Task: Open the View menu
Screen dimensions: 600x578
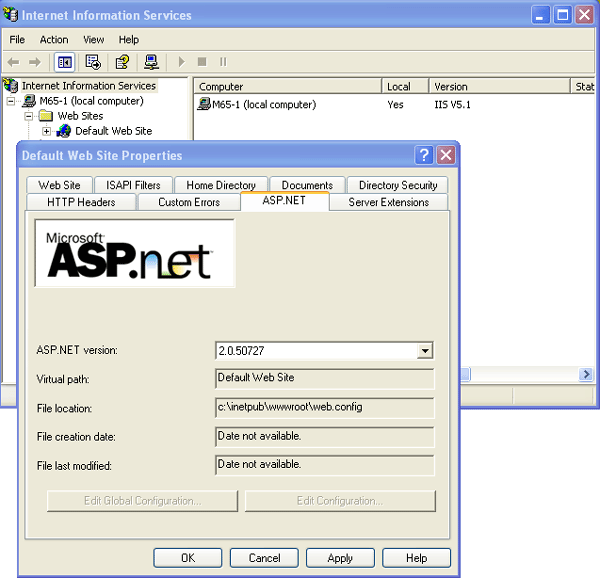Action: click(93, 40)
